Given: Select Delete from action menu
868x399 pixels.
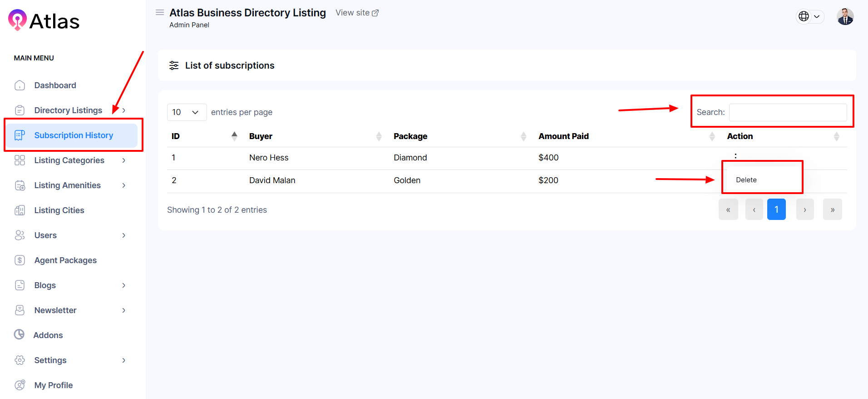Looking at the screenshot, I should click(x=746, y=180).
